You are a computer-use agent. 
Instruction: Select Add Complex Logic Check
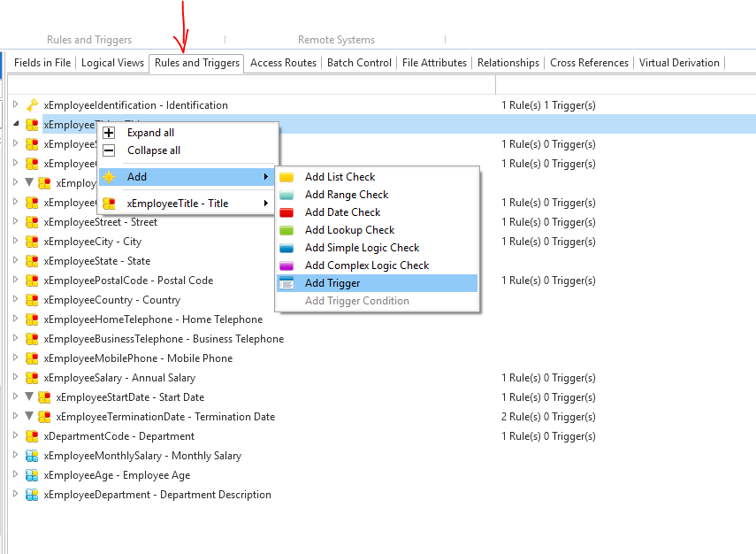(377, 265)
